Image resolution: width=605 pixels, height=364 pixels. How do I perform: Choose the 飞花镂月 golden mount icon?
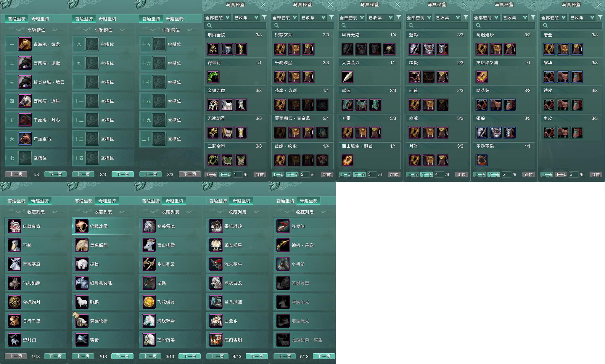[x=149, y=302]
